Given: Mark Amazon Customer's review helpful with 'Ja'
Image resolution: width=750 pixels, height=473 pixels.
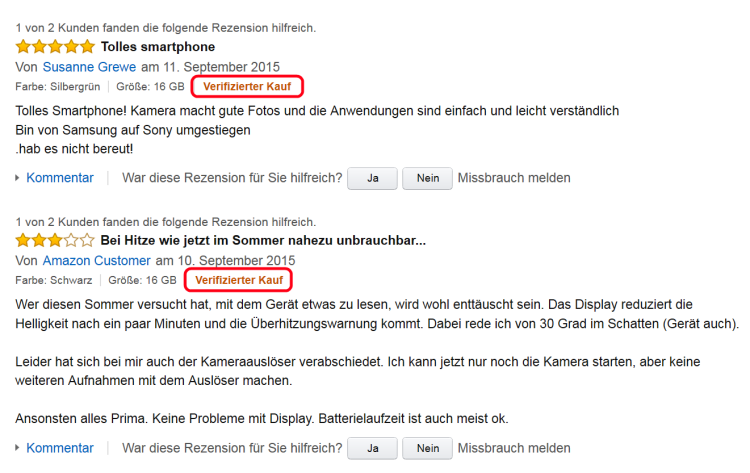Looking at the screenshot, I should pos(372,449).
